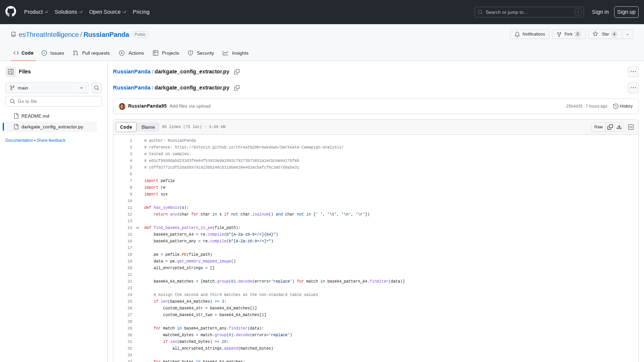Toggle file panel expand button
The image size is (644, 362).
pyautogui.click(x=11, y=72)
